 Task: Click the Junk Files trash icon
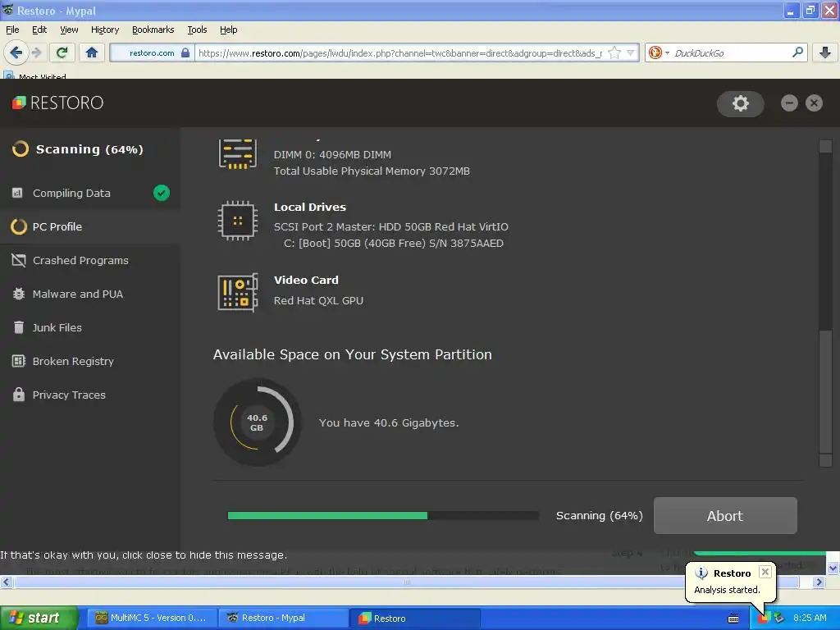[19, 327]
